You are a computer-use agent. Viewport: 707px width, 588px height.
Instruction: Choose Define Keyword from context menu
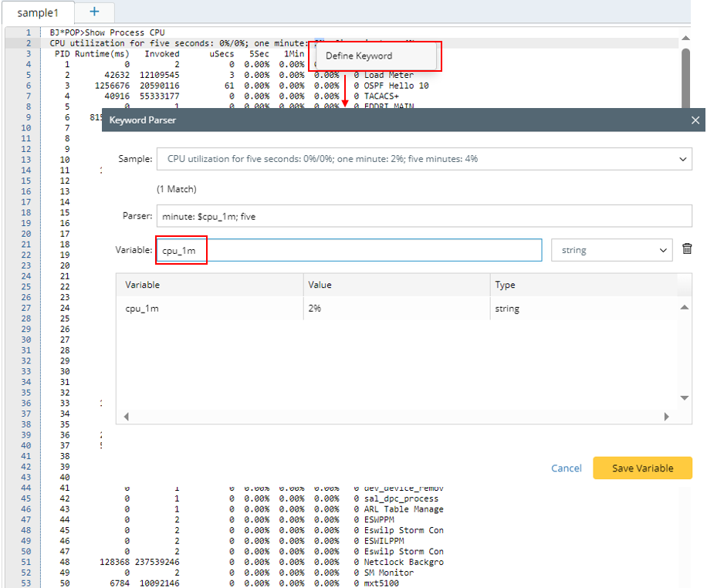[359, 56]
